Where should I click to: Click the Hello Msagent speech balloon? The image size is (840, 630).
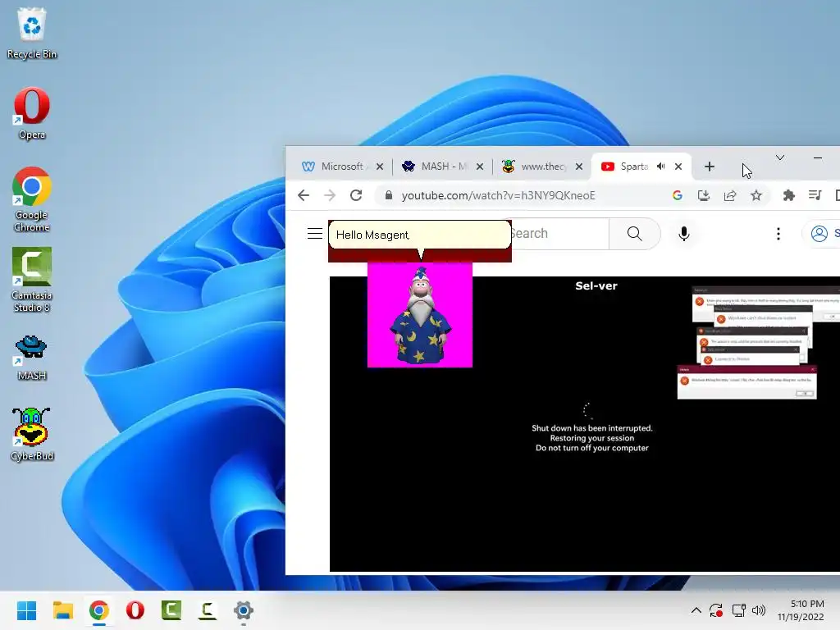[420, 235]
